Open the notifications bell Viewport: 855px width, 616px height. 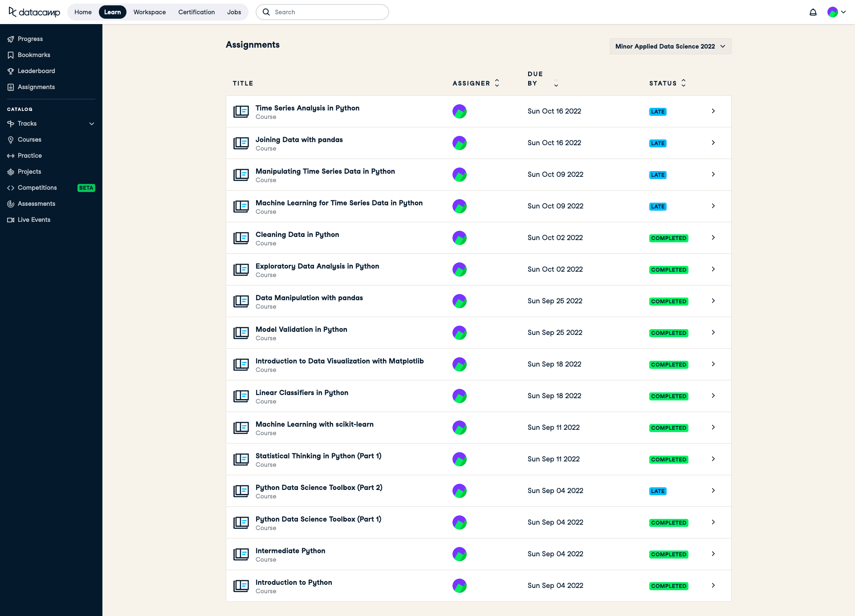click(x=813, y=12)
